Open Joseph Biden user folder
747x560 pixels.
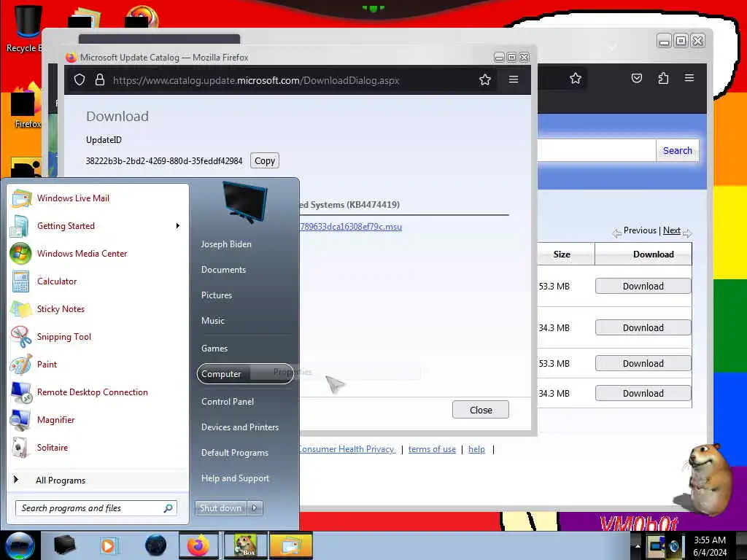[226, 244]
